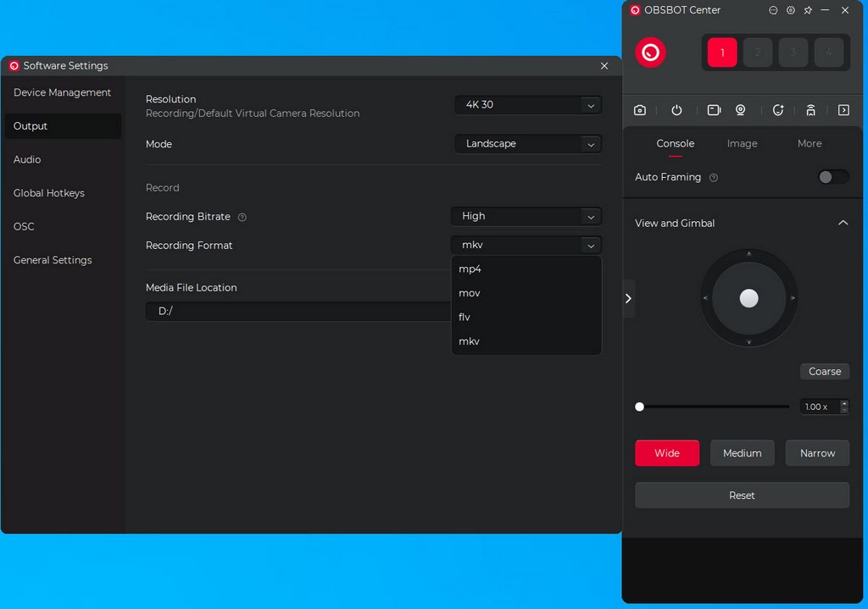Click the gimbal joystick center knob
This screenshot has width=868, height=609.
click(748, 298)
